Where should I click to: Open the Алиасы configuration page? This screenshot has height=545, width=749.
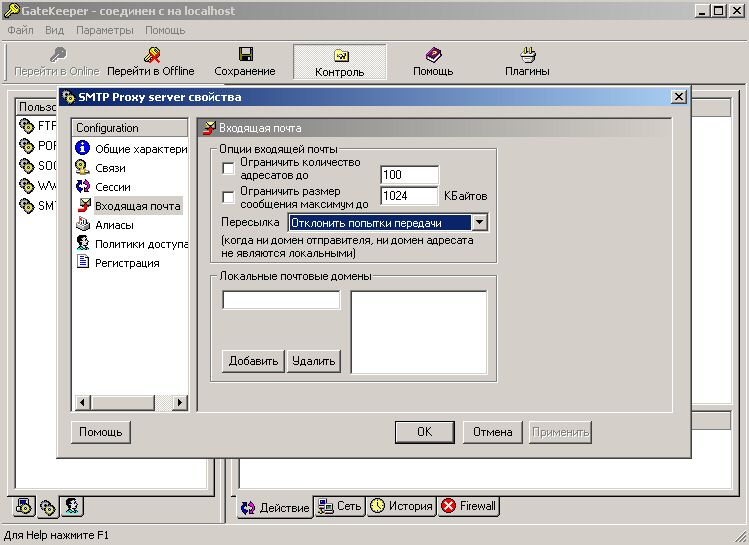(114, 225)
